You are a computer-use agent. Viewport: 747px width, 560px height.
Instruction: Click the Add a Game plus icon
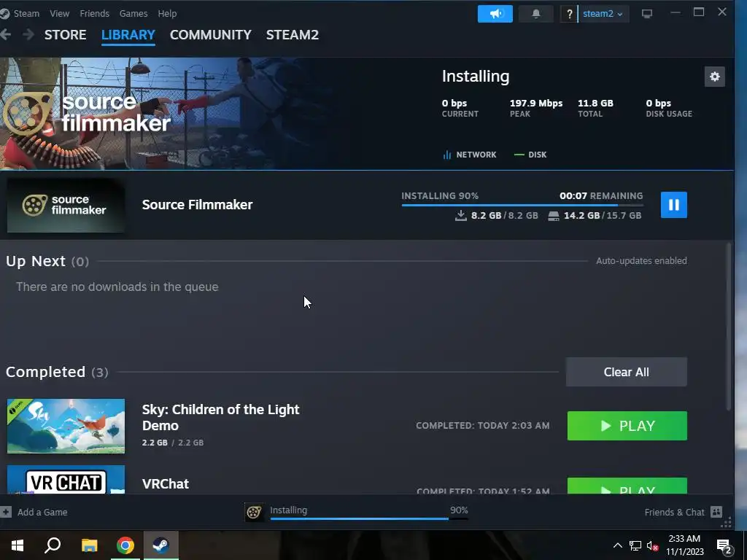click(x=6, y=512)
